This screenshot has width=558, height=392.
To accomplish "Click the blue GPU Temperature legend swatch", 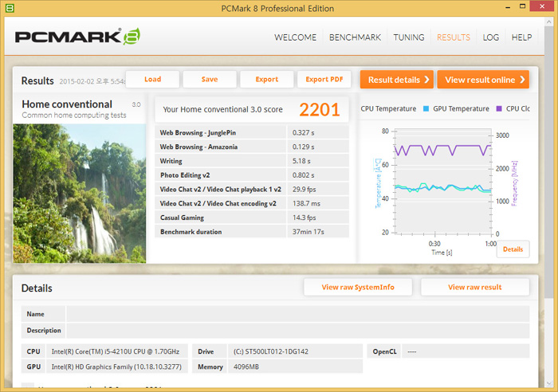I will [x=426, y=108].
